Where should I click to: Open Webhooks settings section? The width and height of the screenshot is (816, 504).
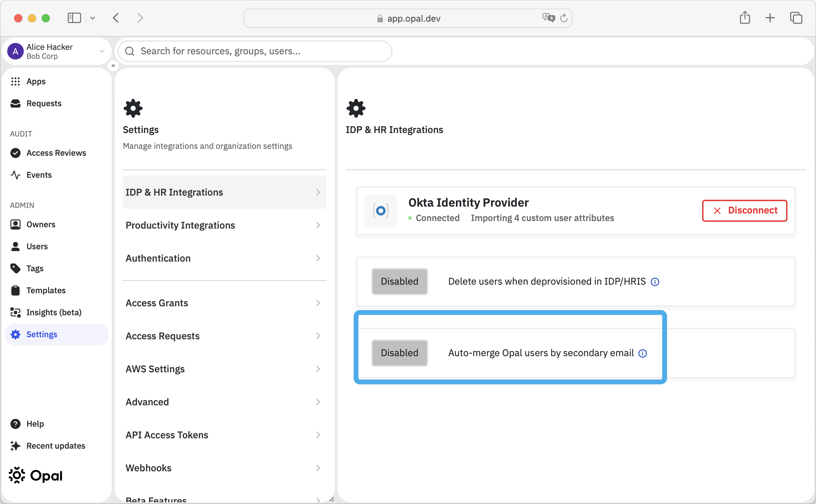click(224, 468)
